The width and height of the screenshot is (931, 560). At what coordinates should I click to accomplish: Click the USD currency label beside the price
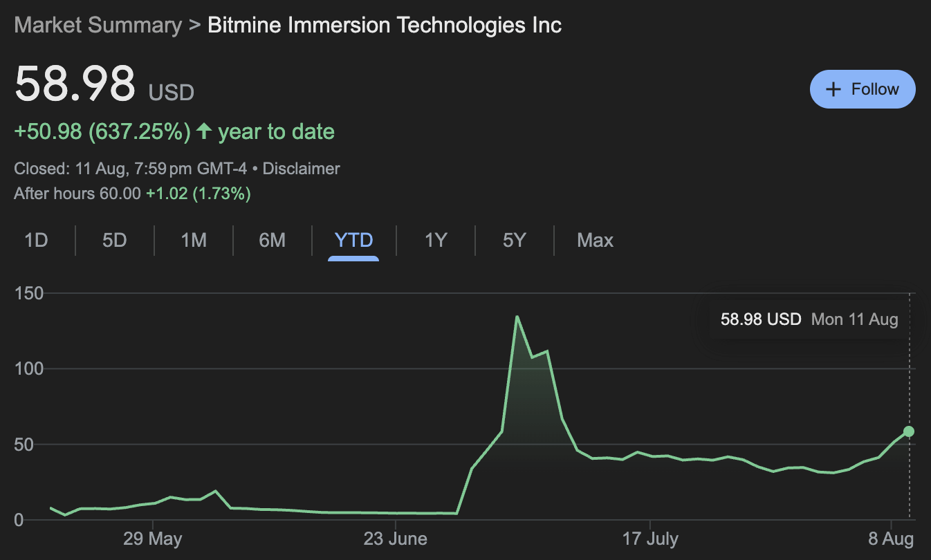pyautogui.click(x=172, y=92)
